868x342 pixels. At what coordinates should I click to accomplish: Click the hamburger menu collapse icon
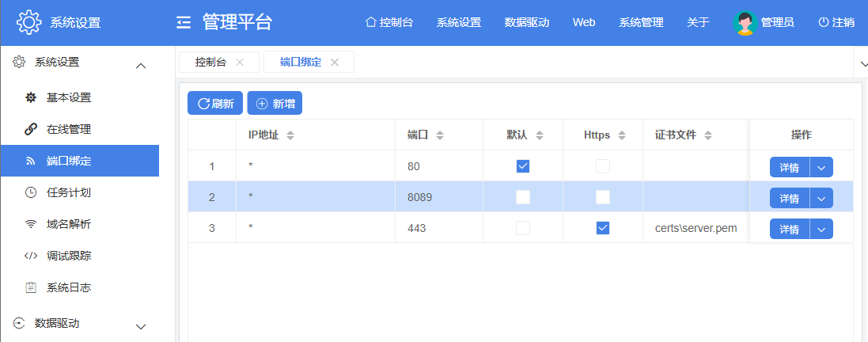pyautogui.click(x=184, y=23)
